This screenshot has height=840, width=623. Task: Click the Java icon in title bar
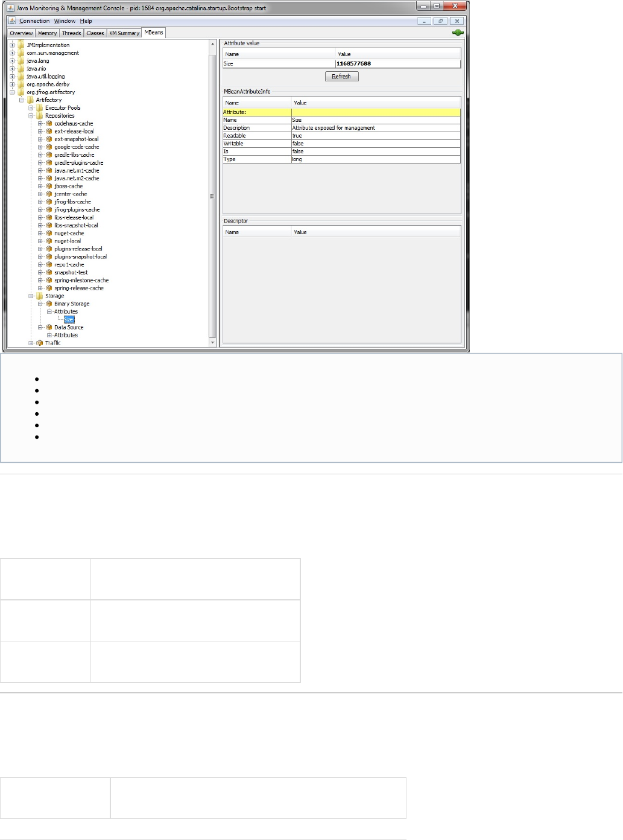[x=10, y=8]
